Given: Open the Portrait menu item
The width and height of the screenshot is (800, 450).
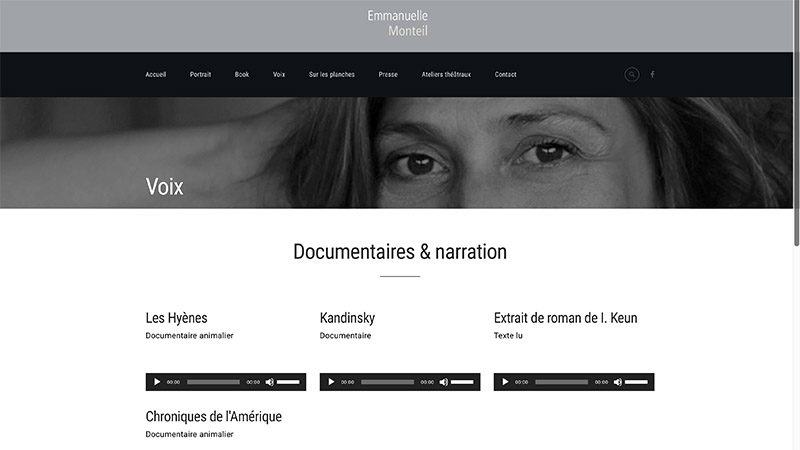Looking at the screenshot, I should point(201,74).
